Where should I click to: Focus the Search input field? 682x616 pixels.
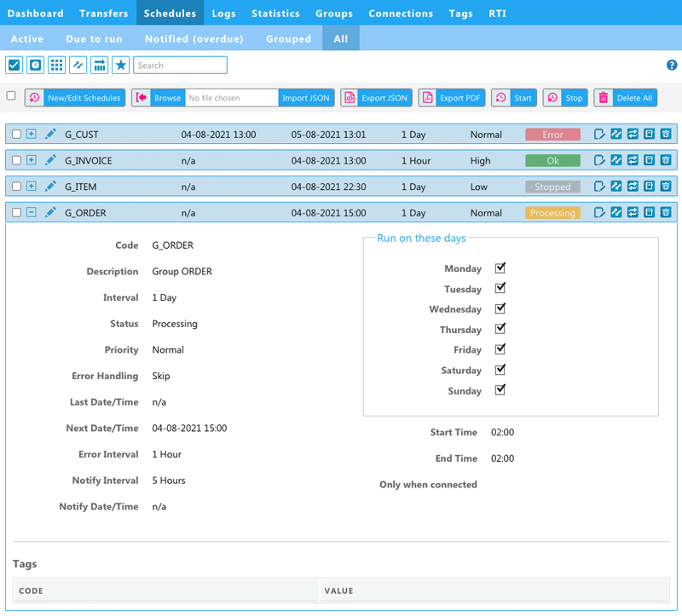click(x=180, y=66)
